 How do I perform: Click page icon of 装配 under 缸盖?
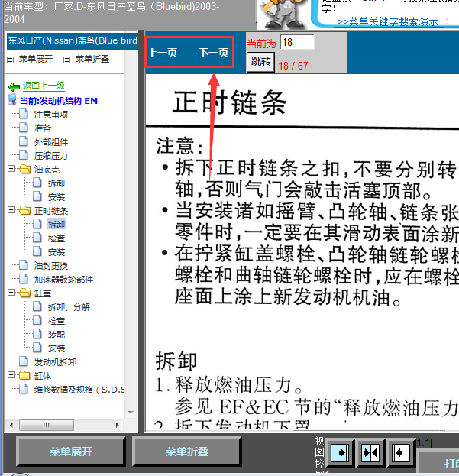[37, 334]
